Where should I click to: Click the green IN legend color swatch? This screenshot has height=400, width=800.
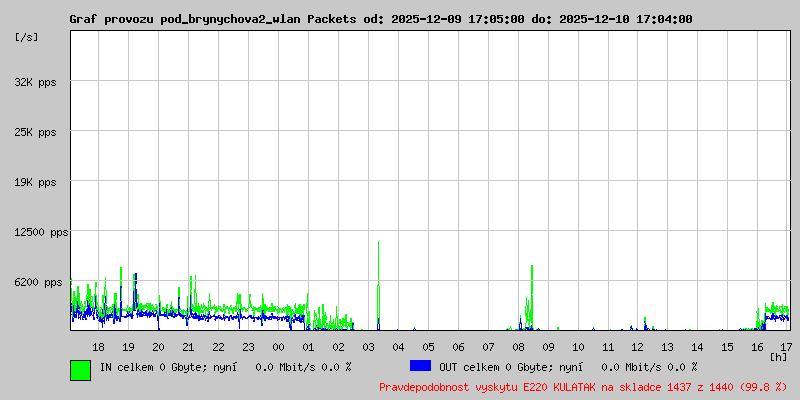pyautogui.click(x=81, y=370)
